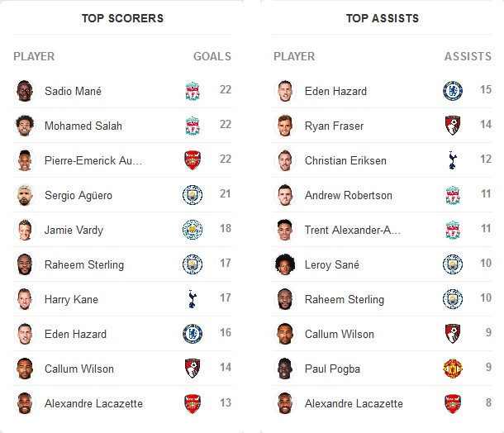Click Arsenal crest next to Pierre-Emerick Aubameyang
The width and height of the screenshot is (504, 433).
tap(193, 161)
